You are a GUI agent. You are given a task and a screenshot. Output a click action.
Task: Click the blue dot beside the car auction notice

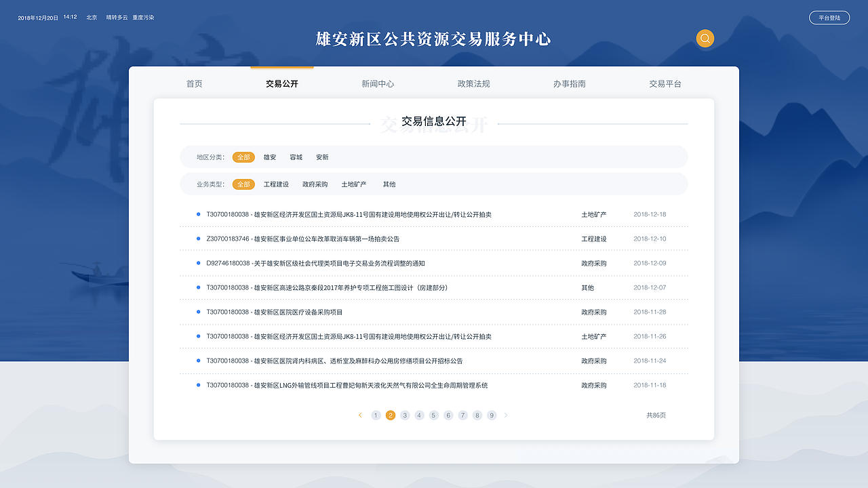pyautogui.click(x=197, y=239)
